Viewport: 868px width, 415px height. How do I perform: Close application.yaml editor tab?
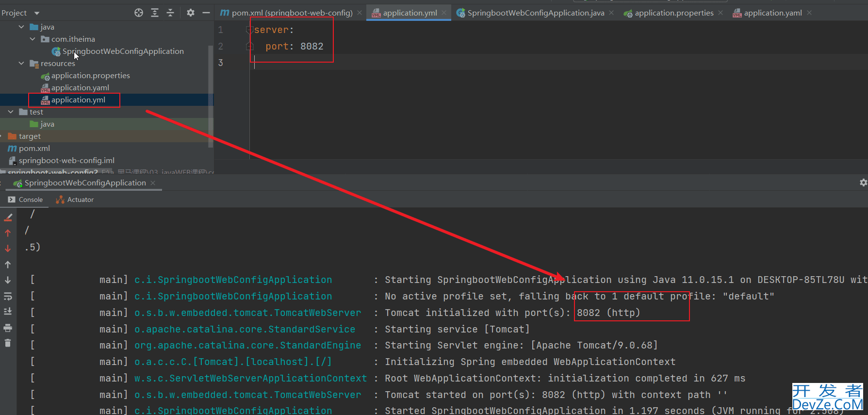(809, 13)
